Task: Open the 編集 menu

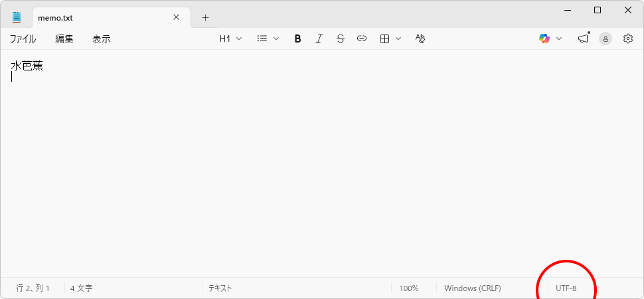Action: pyautogui.click(x=64, y=39)
